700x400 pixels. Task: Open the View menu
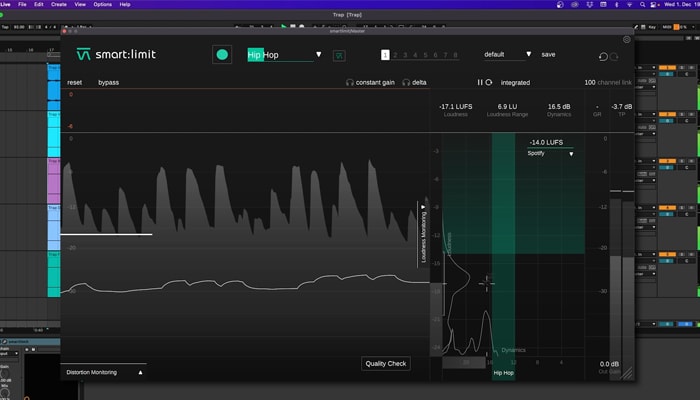coord(80,4)
